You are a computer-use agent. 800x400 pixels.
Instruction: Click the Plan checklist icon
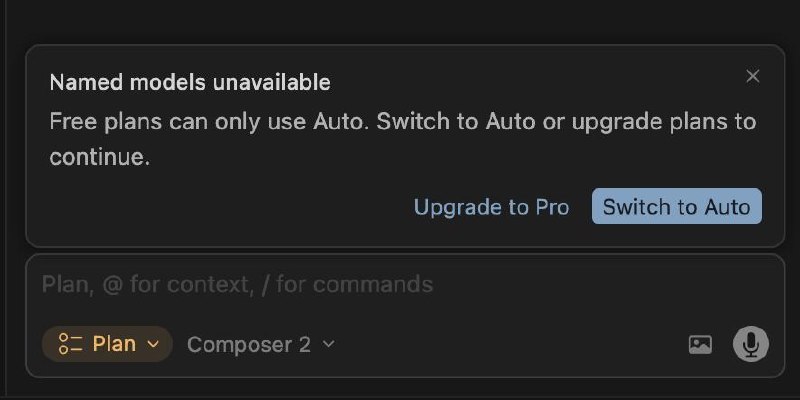70,344
